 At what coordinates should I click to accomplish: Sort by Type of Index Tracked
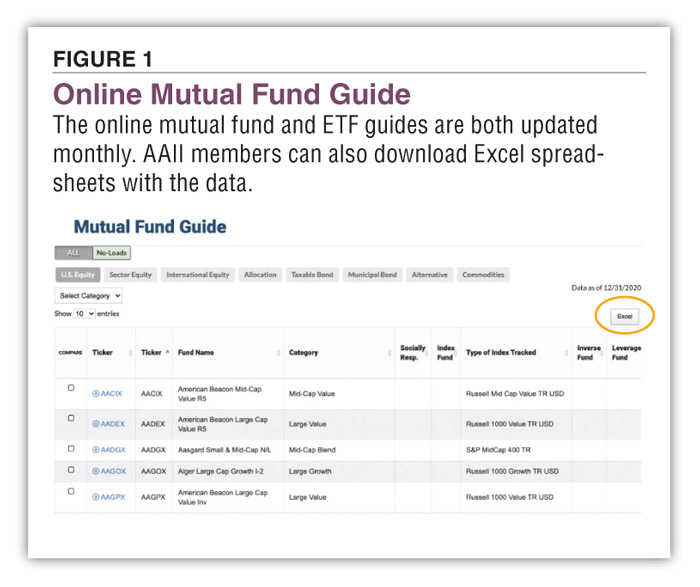click(566, 353)
